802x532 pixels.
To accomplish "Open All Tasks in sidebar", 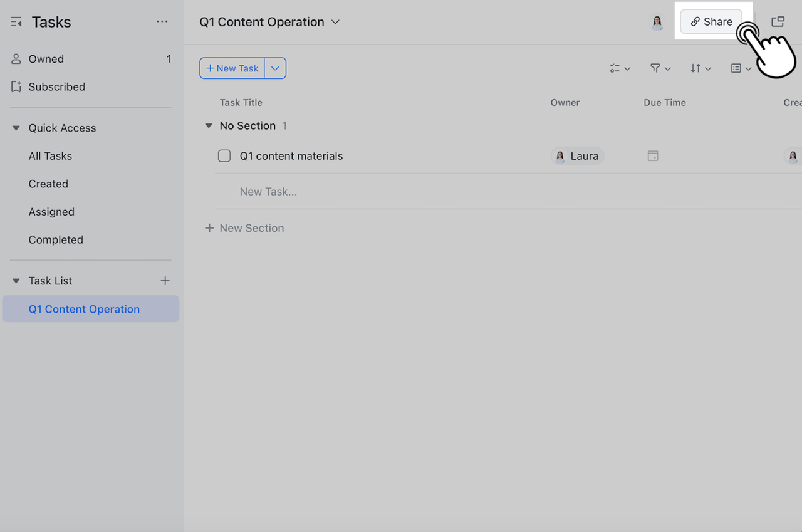I will click(50, 156).
